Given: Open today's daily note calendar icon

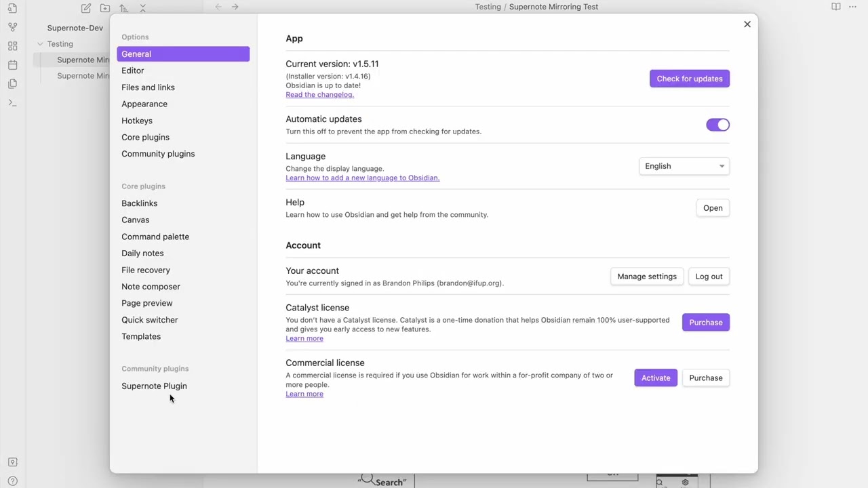Looking at the screenshot, I should 12,65.
